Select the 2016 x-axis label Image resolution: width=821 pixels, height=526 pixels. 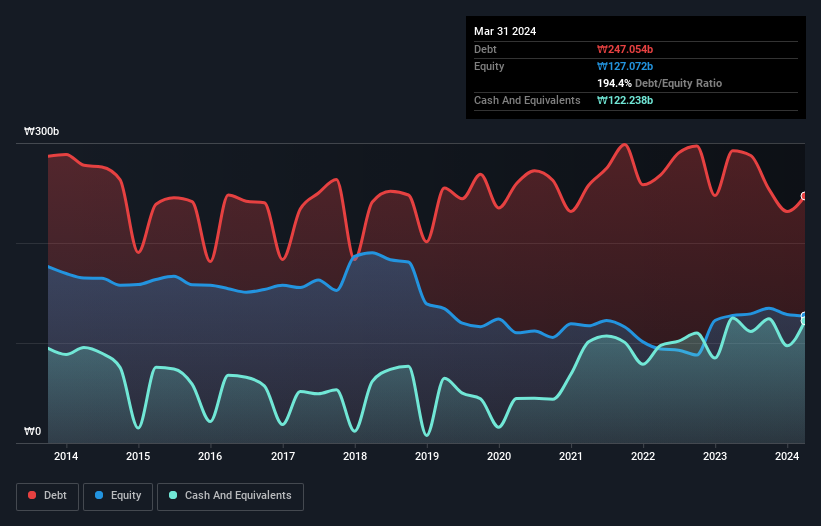click(x=210, y=456)
